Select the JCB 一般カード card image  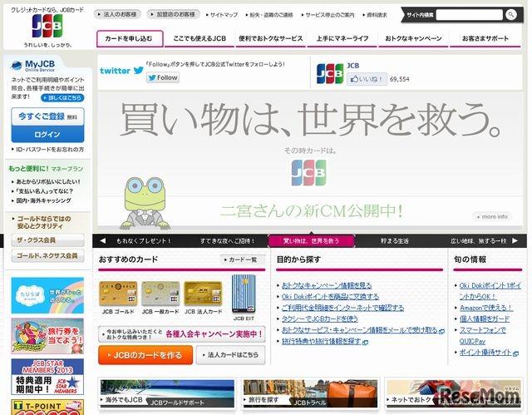(x=160, y=294)
